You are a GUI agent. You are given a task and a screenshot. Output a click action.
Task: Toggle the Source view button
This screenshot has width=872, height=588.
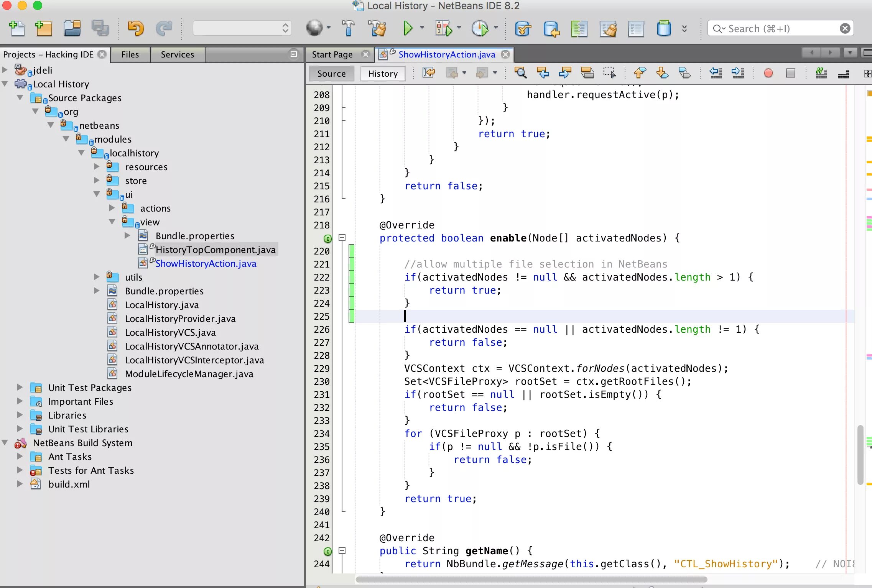pyautogui.click(x=331, y=74)
